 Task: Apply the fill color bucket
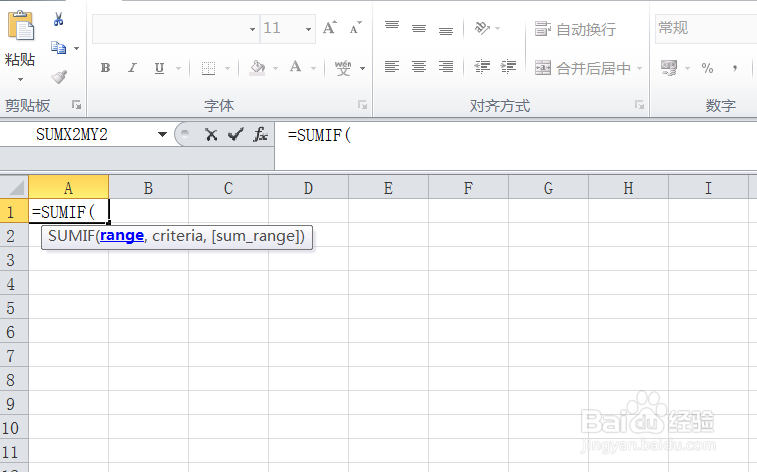[258, 68]
